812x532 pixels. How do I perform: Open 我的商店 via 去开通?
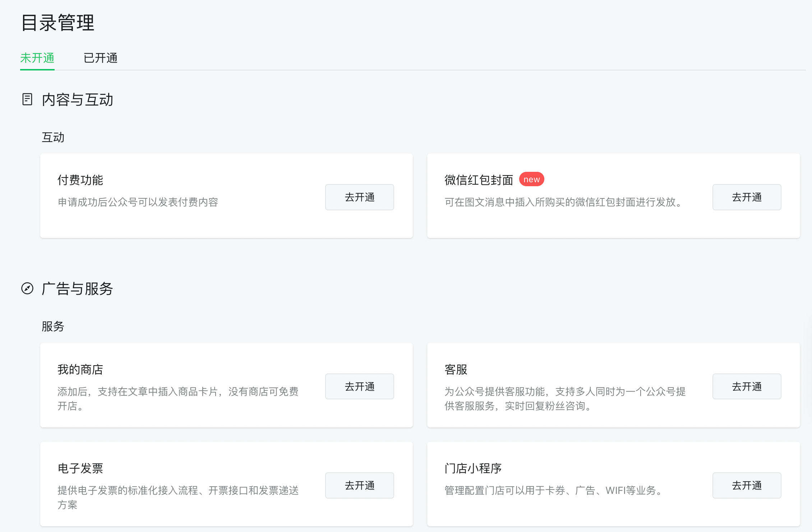pyautogui.click(x=359, y=386)
